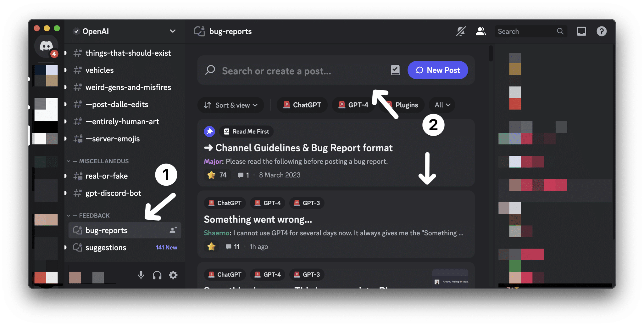Filter posts by Plugins tag
This screenshot has width=644, height=326.
tap(402, 105)
